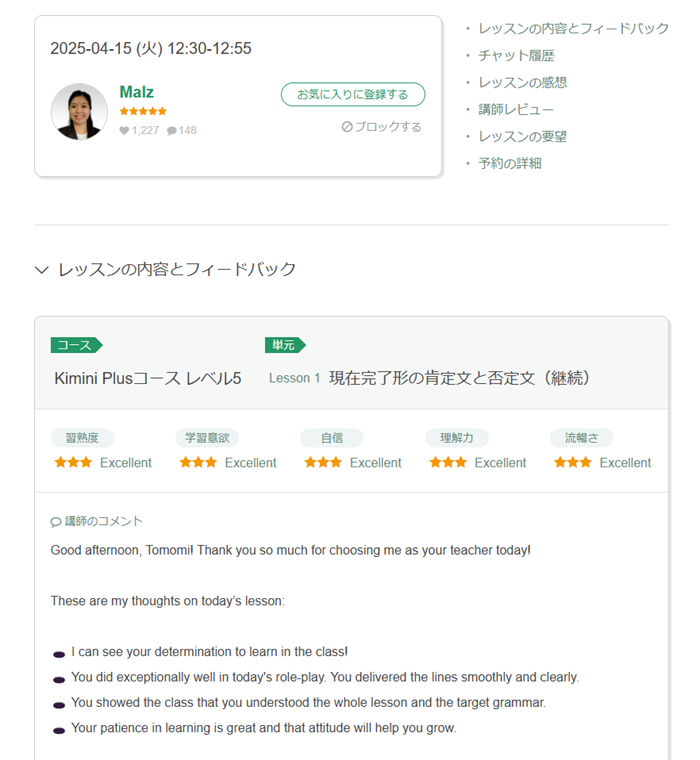
Task: Click the comment bubble review count icon
Action: click(x=172, y=131)
